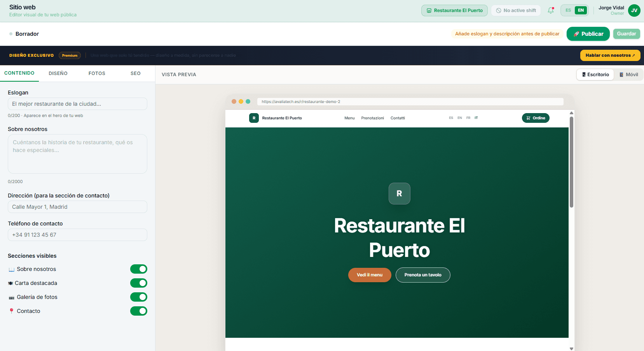The width and height of the screenshot is (644, 351).
Task: Click the pin icon beside Contacto
Action: point(11,311)
